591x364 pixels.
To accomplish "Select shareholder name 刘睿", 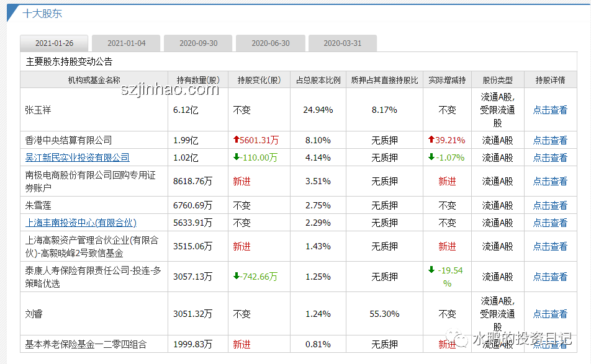I will 34,314.
